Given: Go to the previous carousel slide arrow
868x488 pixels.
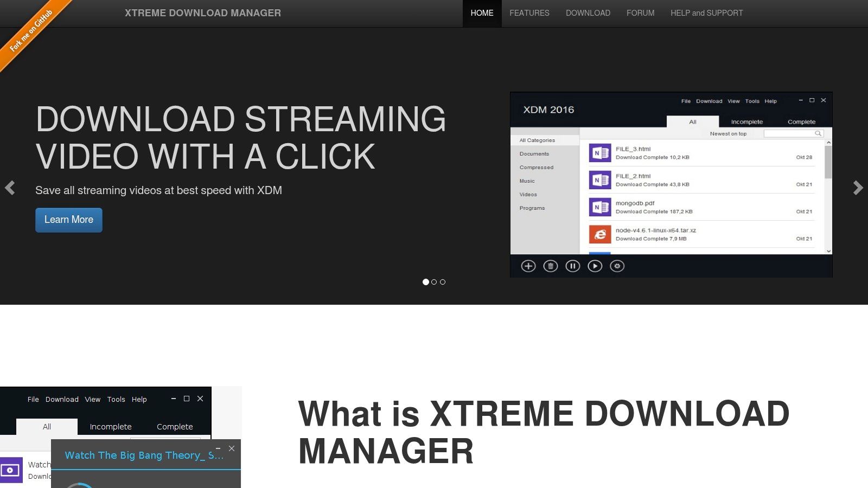Looking at the screenshot, I should 10,188.
